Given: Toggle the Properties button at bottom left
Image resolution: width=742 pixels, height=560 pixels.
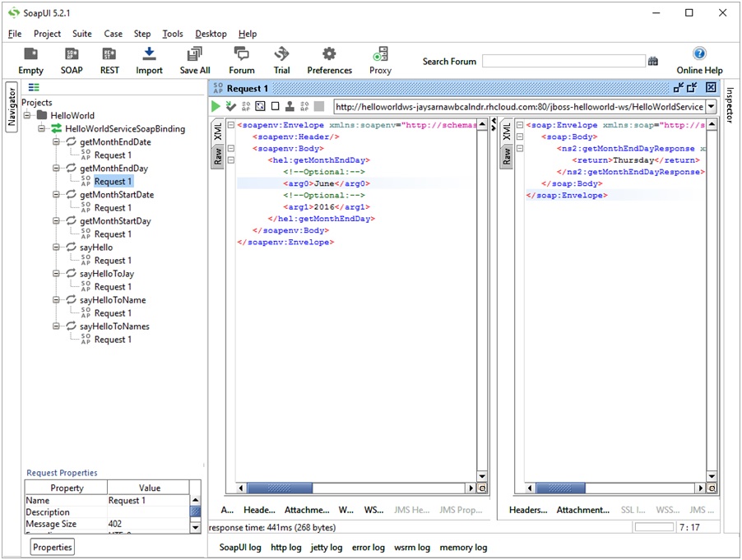Looking at the screenshot, I should (x=53, y=547).
